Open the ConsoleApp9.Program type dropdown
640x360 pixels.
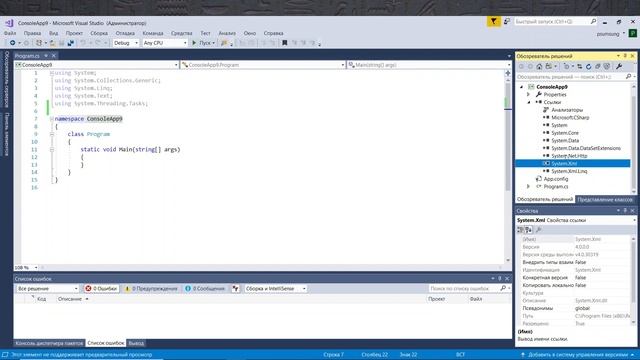pos(263,65)
